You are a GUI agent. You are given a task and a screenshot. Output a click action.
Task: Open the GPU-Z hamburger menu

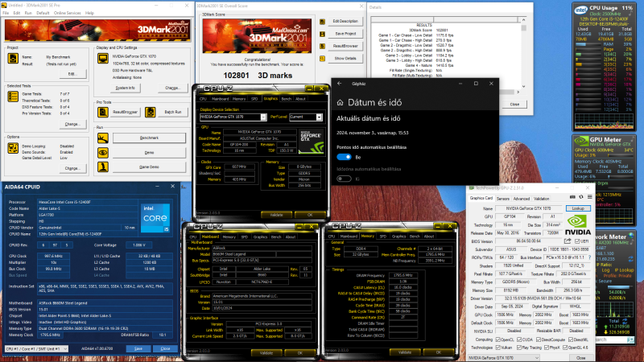pyautogui.click(x=589, y=197)
